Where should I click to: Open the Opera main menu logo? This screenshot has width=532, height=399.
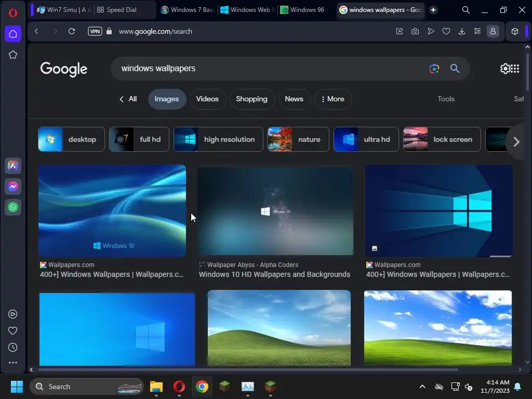point(13,13)
